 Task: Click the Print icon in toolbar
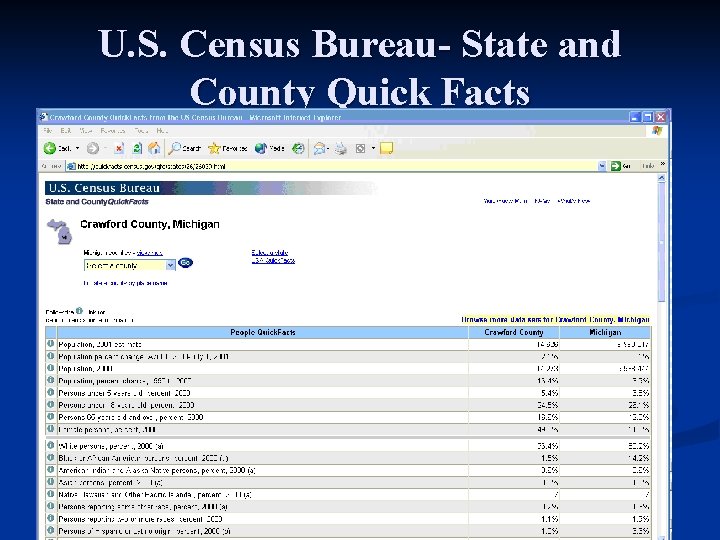click(x=340, y=148)
